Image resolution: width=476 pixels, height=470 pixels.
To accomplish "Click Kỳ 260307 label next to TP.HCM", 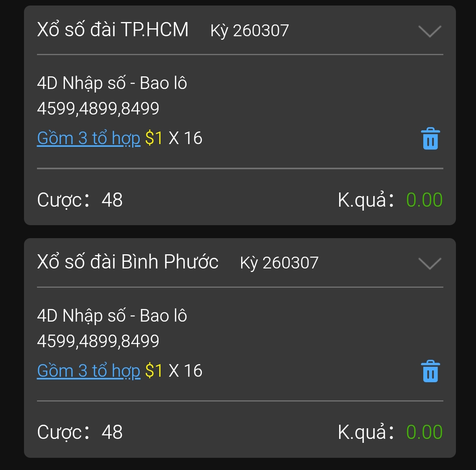I will pos(250,31).
